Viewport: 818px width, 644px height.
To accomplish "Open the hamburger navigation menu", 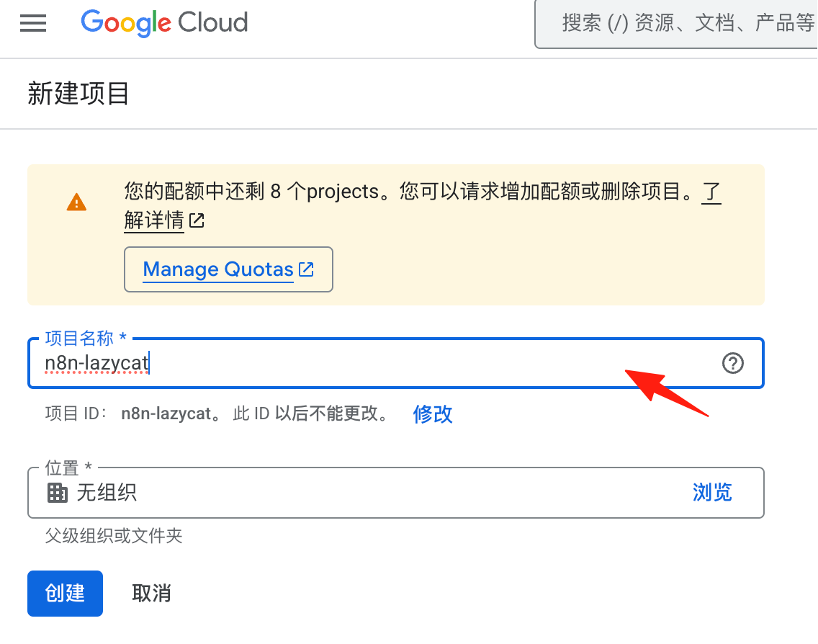I will (x=33, y=23).
